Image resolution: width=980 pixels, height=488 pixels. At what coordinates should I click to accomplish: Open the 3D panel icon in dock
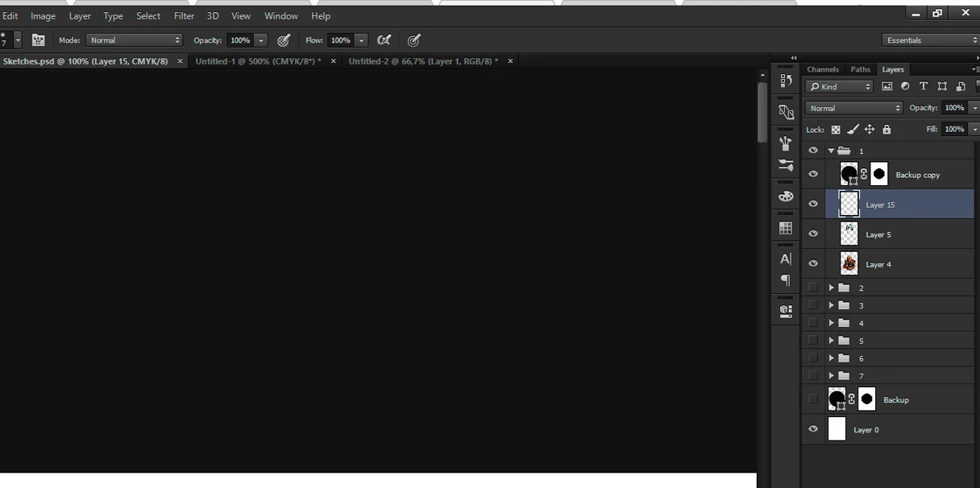(786, 112)
